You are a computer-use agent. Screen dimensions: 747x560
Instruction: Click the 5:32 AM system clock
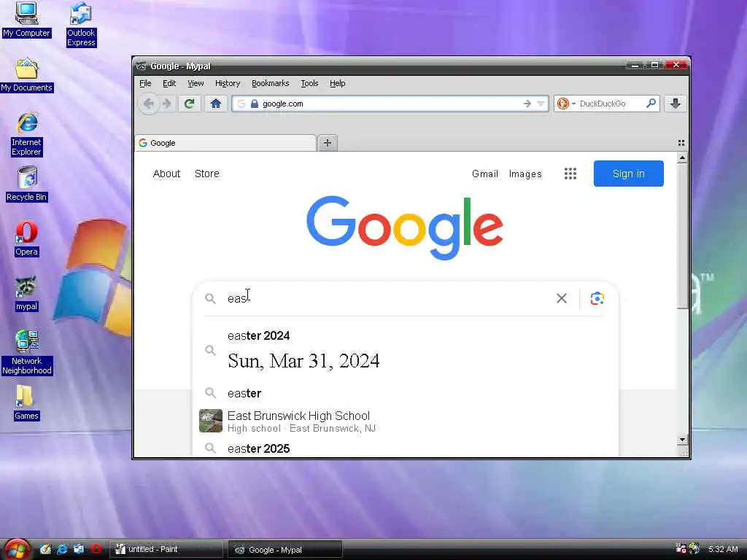723,549
